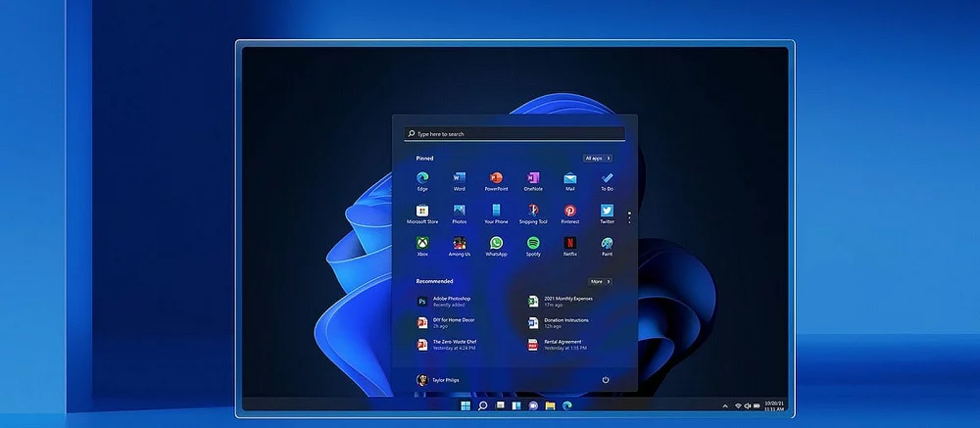980x428 pixels.
Task: Open Microsoft Edge on the taskbar
Action: click(566, 405)
